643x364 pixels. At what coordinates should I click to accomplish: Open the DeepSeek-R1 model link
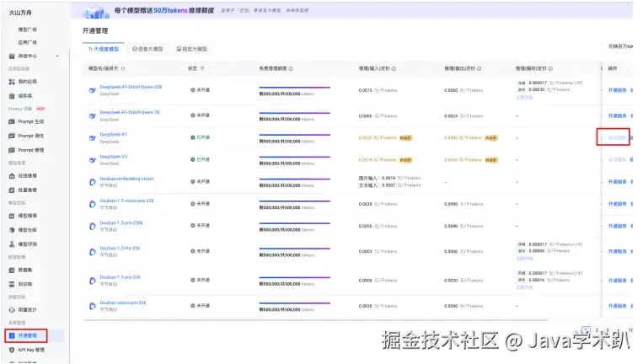point(114,135)
